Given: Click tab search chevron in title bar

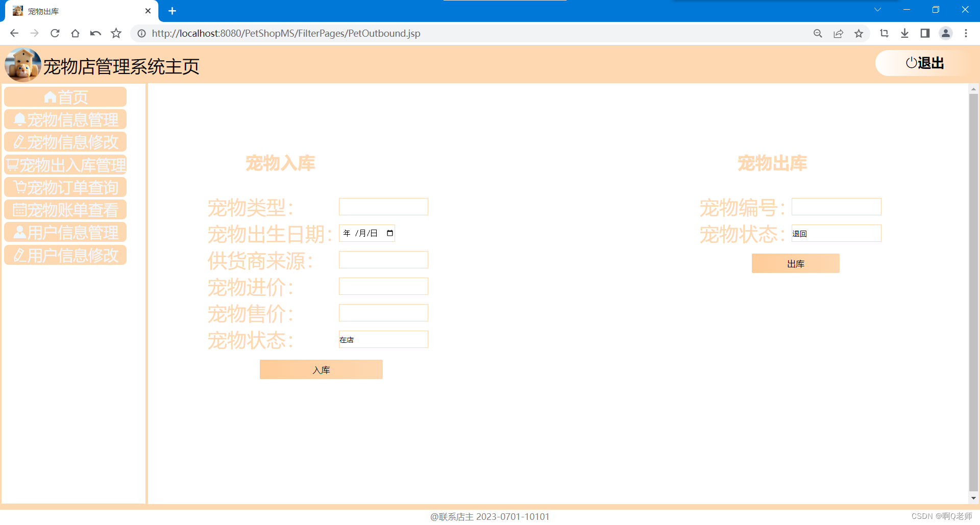Looking at the screenshot, I should (x=877, y=10).
